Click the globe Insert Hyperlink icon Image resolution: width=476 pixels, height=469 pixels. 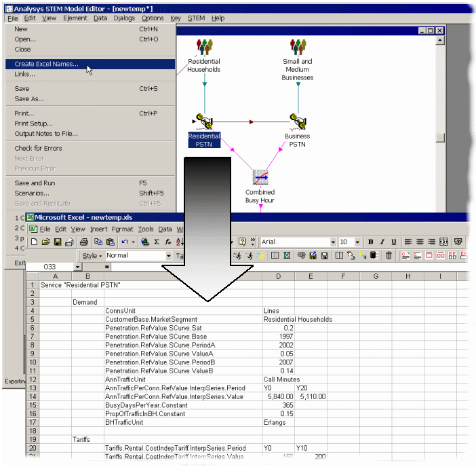[x=145, y=242]
